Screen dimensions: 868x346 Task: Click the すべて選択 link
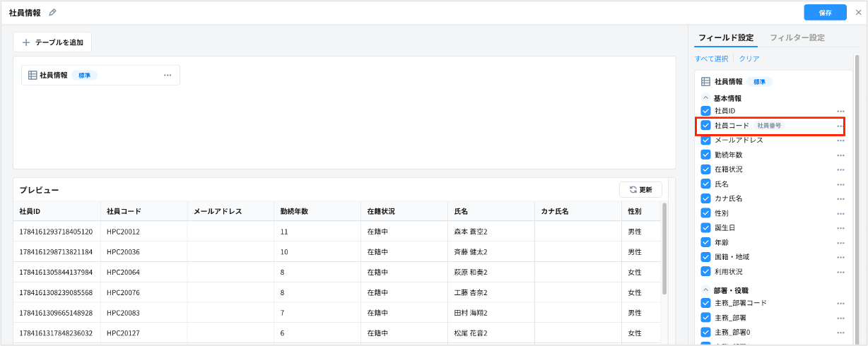(711, 59)
